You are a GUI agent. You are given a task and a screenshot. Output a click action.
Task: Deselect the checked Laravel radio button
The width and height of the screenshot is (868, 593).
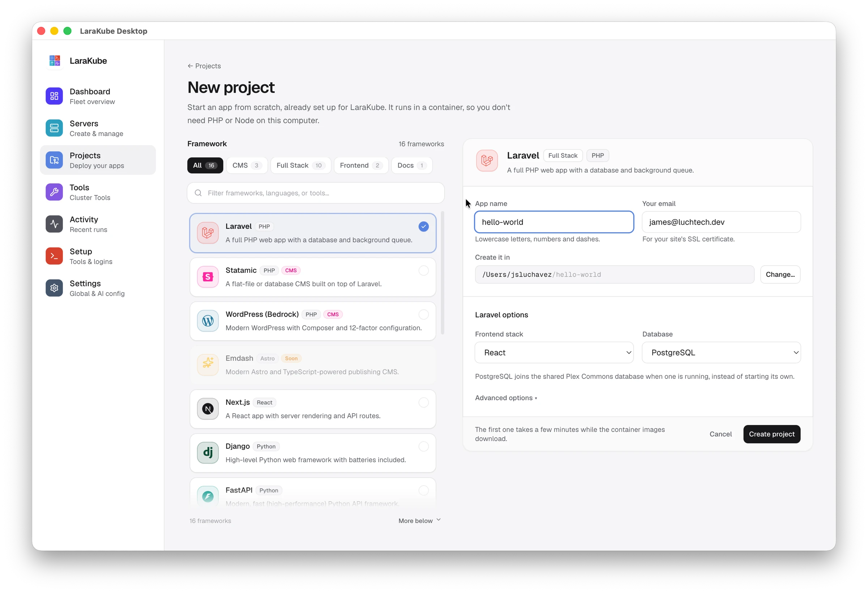[424, 226]
